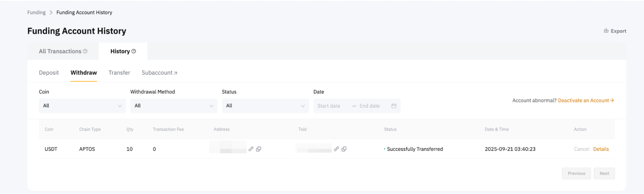Click the Deactivate an Account link
The image size is (644, 194).
[x=585, y=100]
